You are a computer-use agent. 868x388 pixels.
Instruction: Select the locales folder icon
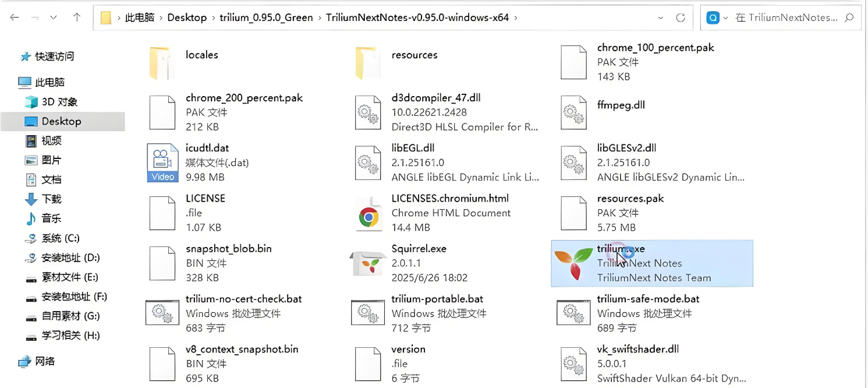[x=162, y=62]
